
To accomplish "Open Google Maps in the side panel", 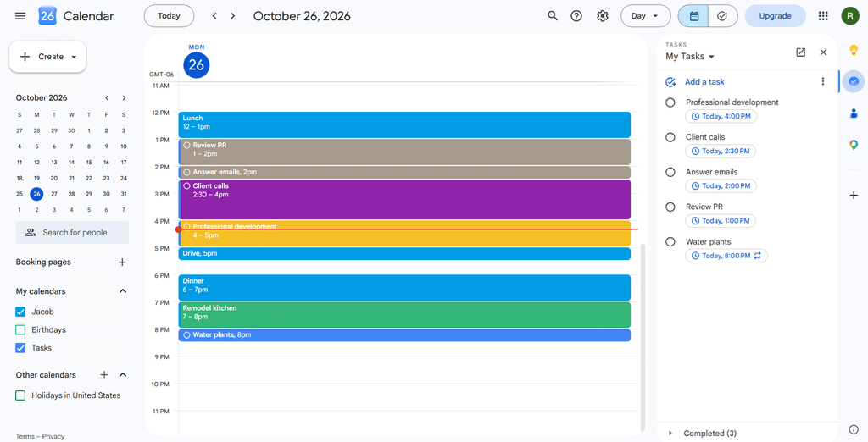I will click(x=854, y=145).
